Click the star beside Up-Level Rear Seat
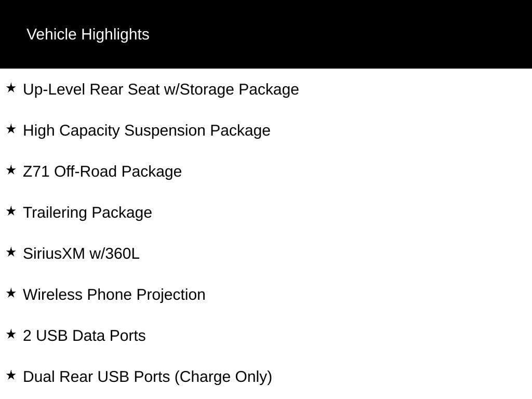This screenshot has width=532, height=399. [11, 88]
